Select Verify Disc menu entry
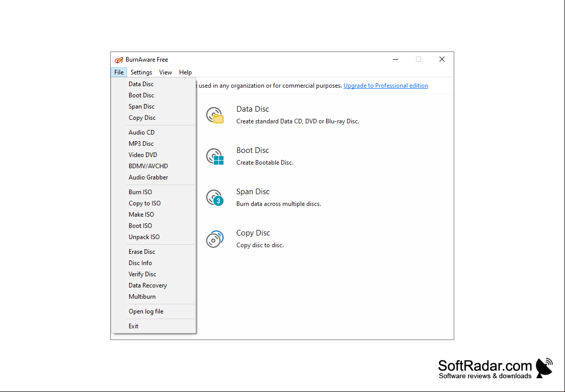Image resolution: width=565 pixels, height=392 pixels. coord(154,274)
